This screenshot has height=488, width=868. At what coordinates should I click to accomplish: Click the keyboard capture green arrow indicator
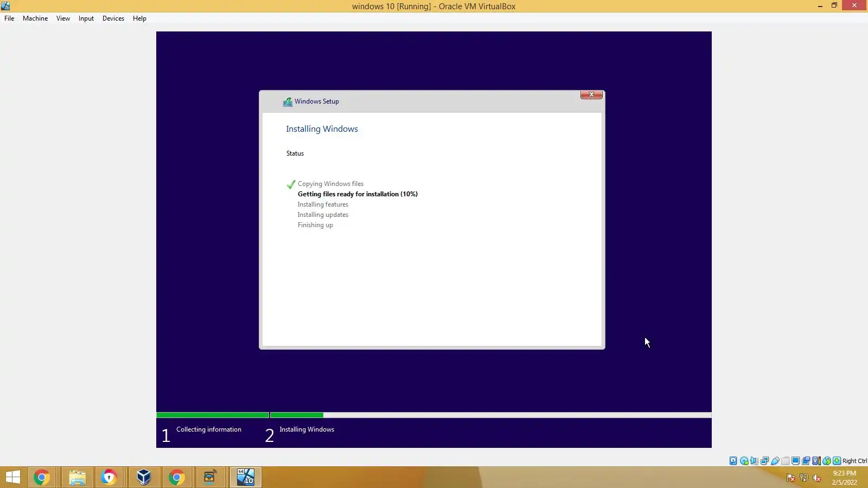[x=837, y=461]
